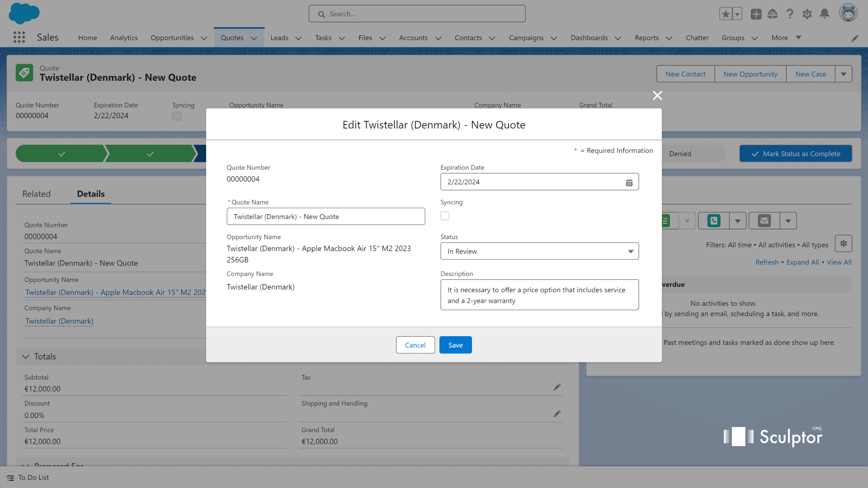Open the To Do List utility icon
Viewport: 868px width, 488px height.
pyautogui.click(x=10, y=478)
